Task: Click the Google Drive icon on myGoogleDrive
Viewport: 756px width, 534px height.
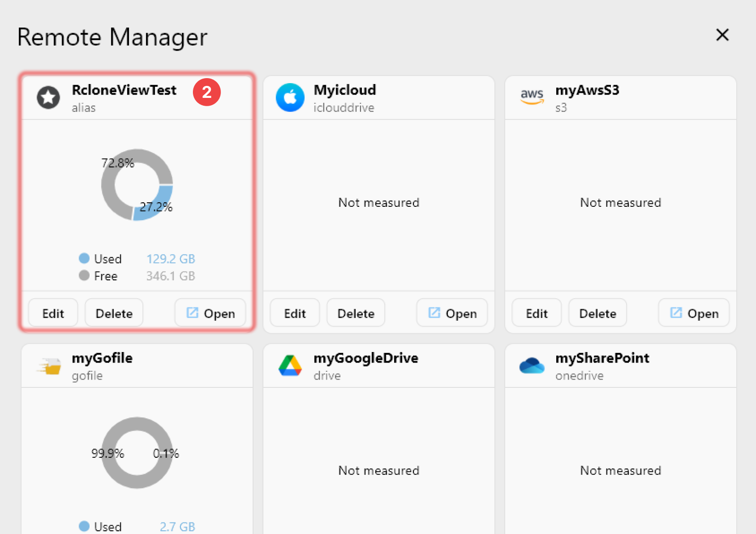Action: (x=290, y=365)
